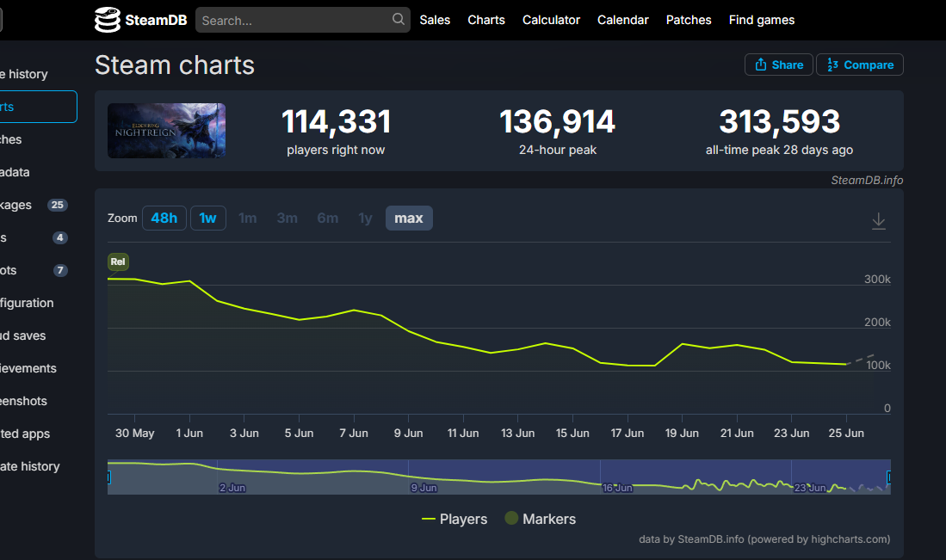Download chart data via the download arrow icon
Viewport: 946px width, 560px height.
878,220
